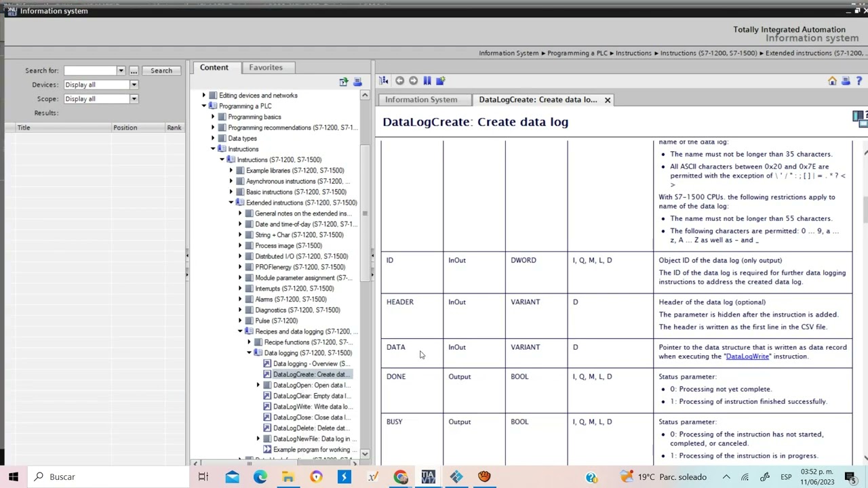Print the current help topic

coord(846,81)
